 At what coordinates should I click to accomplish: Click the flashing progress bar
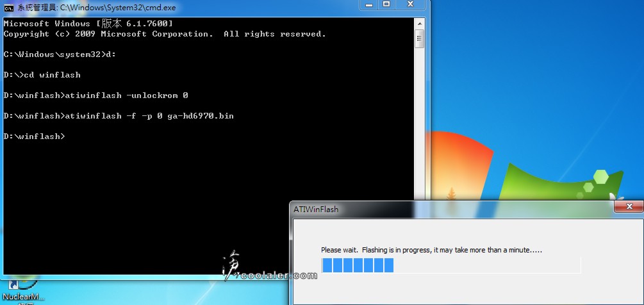pos(451,265)
